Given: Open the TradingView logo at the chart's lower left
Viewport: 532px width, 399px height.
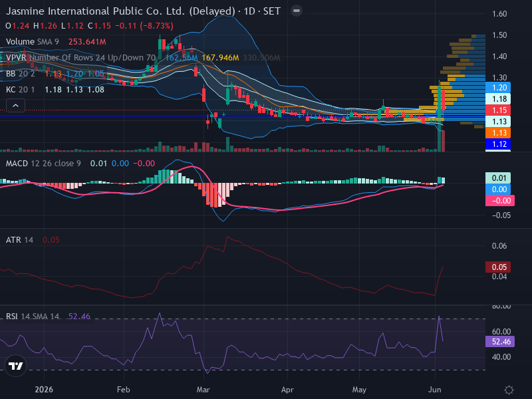Looking at the screenshot, I should (x=15, y=366).
